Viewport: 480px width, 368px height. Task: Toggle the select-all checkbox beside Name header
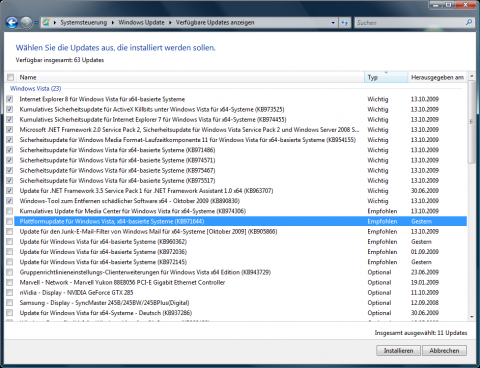(x=10, y=77)
